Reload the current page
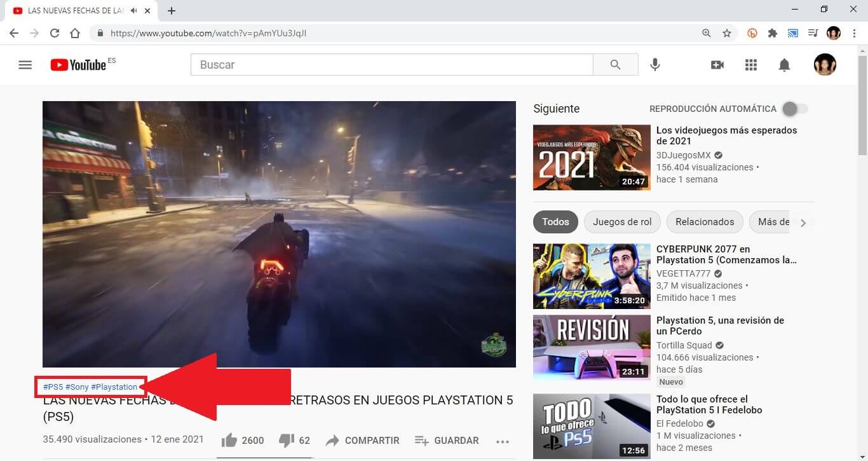The image size is (868, 461). (x=55, y=33)
